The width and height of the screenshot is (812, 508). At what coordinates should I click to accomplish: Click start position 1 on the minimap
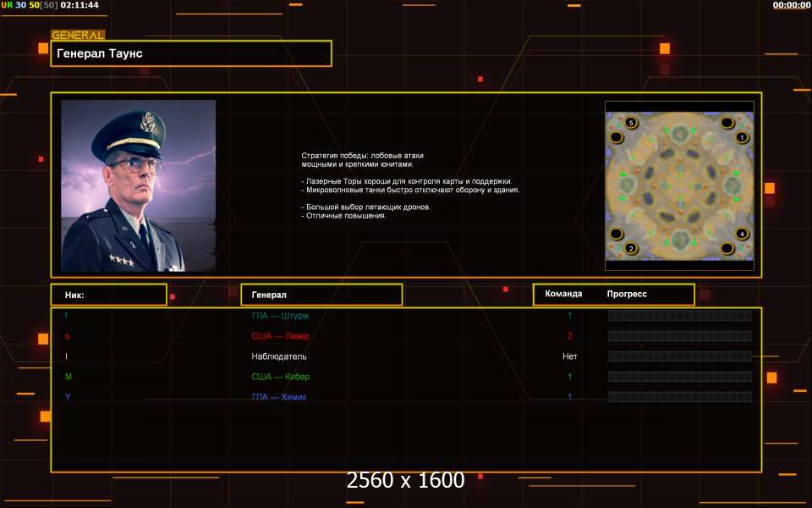click(x=742, y=136)
